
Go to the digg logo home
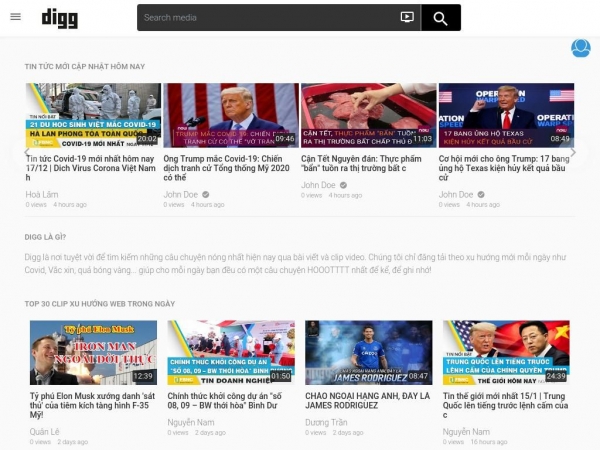pyautogui.click(x=60, y=18)
